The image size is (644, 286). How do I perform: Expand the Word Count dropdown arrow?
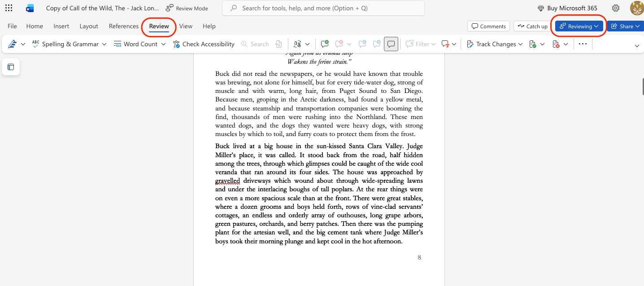pyautogui.click(x=163, y=44)
